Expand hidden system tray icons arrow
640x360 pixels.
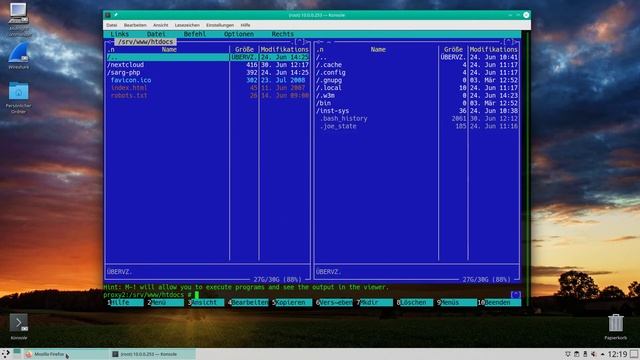click(x=602, y=354)
